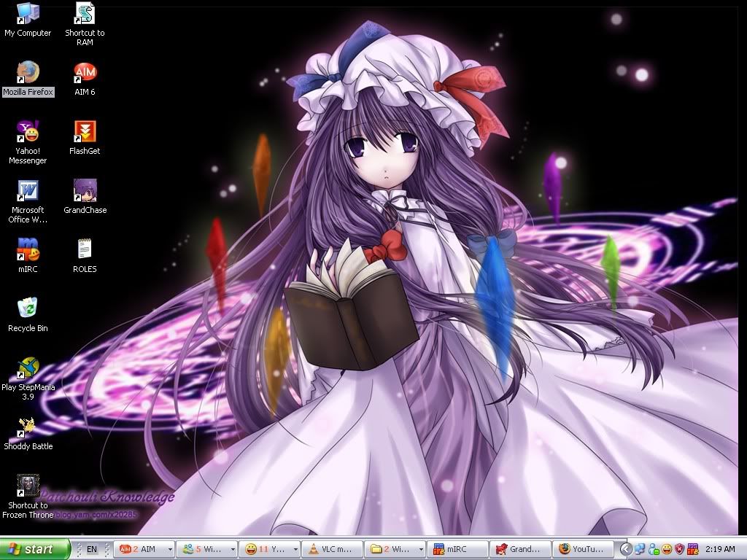The width and height of the screenshot is (747, 560).
Task: Click the Windows Live Messenger tray icon
Action: click(654, 549)
